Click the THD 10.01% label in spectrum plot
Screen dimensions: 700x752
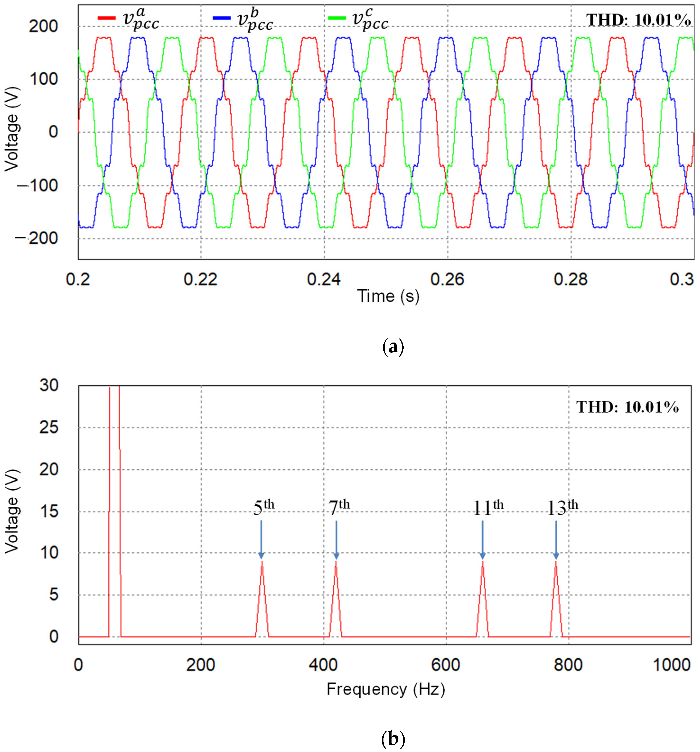[627, 407]
